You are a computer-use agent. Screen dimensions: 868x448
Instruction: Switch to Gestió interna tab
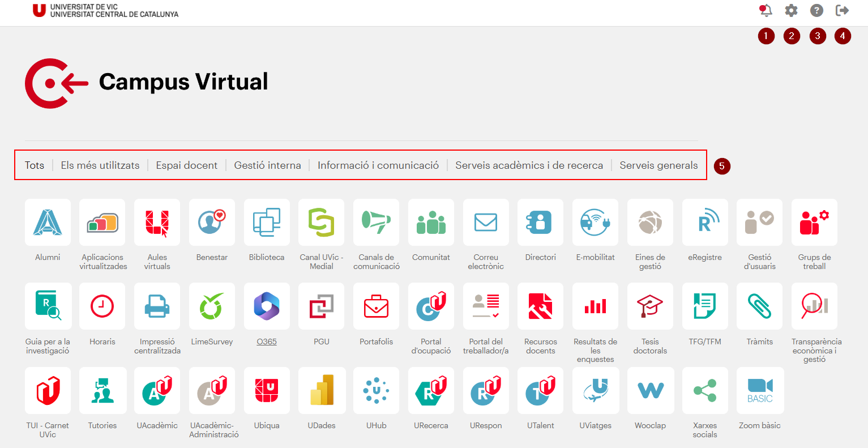tap(268, 165)
